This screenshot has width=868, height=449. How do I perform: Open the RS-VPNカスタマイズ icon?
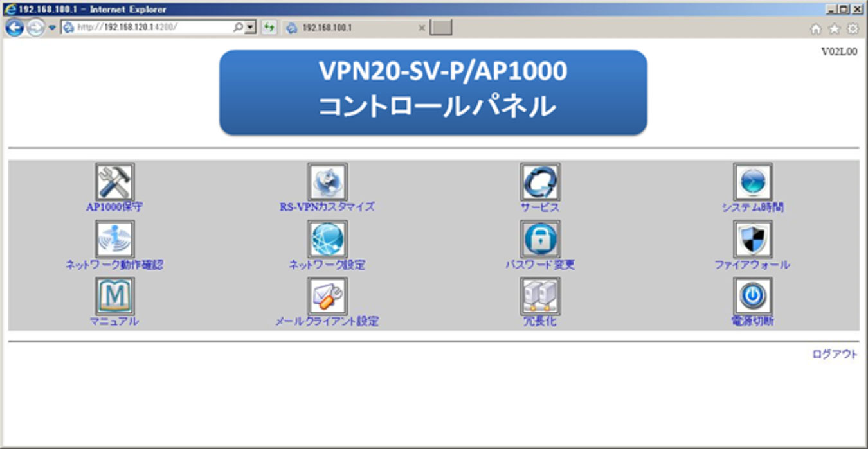[x=327, y=182]
